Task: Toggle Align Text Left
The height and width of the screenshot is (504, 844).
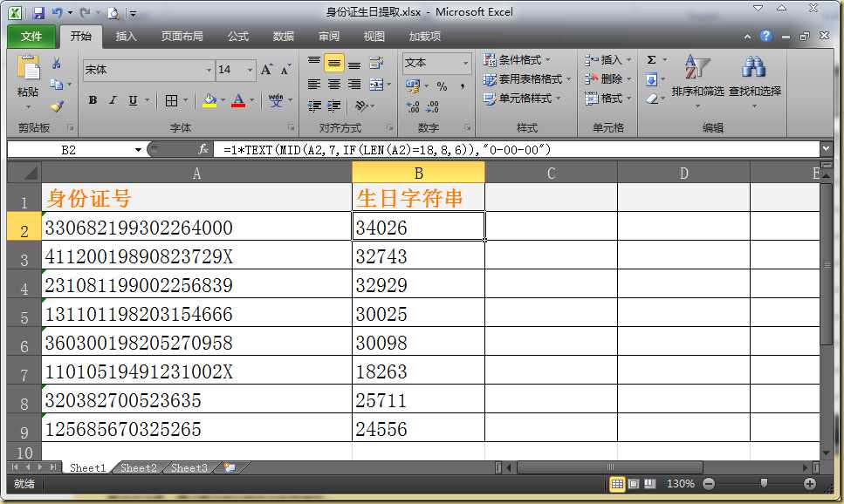Action: tap(314, 85)
